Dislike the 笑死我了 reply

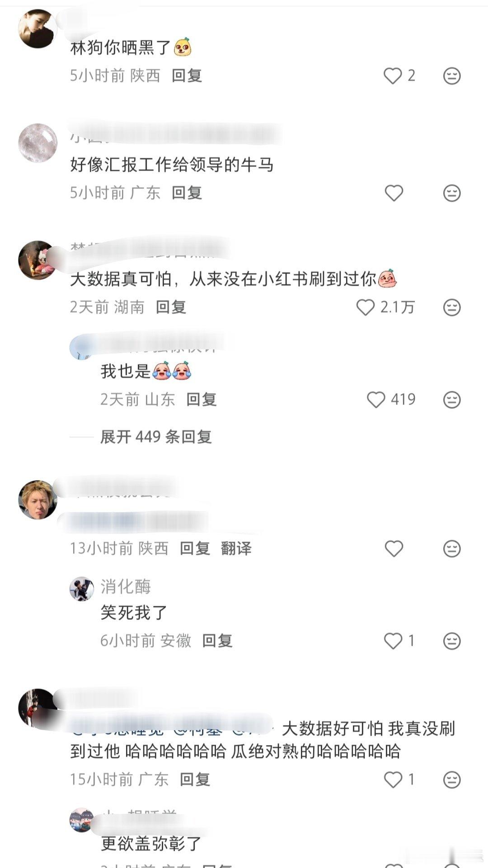(451, 641)
